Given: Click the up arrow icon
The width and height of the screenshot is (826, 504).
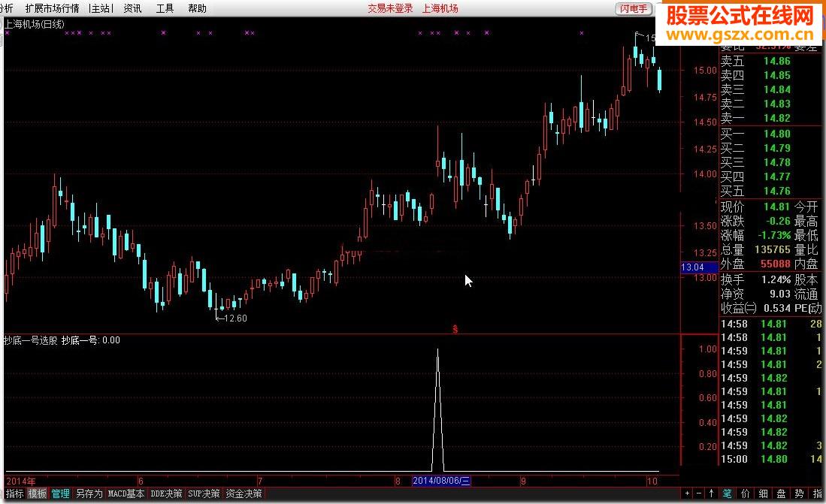Looking at the screenshot, I should tap(711, 493).
